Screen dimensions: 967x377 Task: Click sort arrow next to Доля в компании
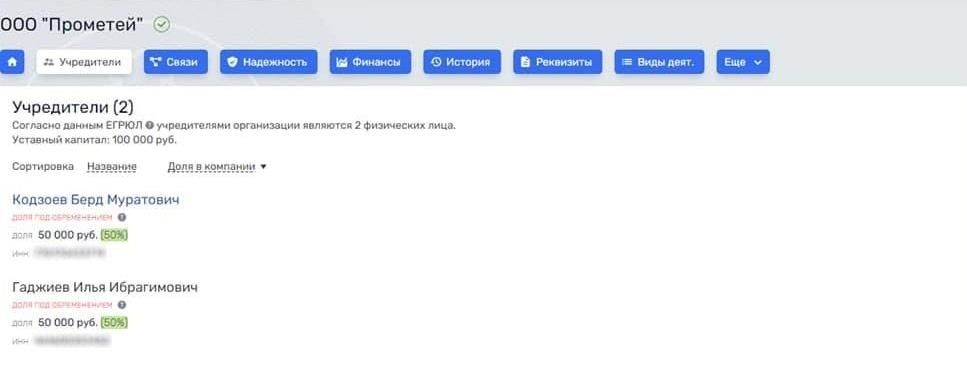point(263,167)
